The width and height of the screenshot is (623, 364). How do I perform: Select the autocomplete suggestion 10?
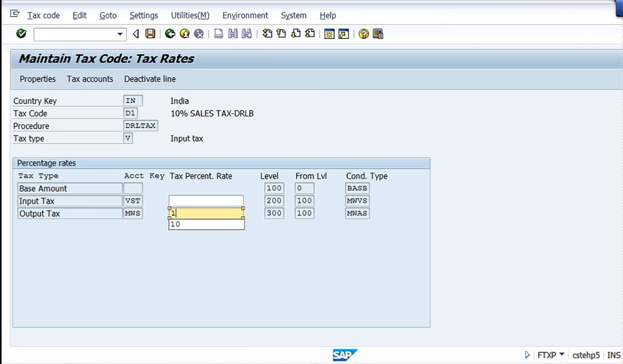point(207,224)
